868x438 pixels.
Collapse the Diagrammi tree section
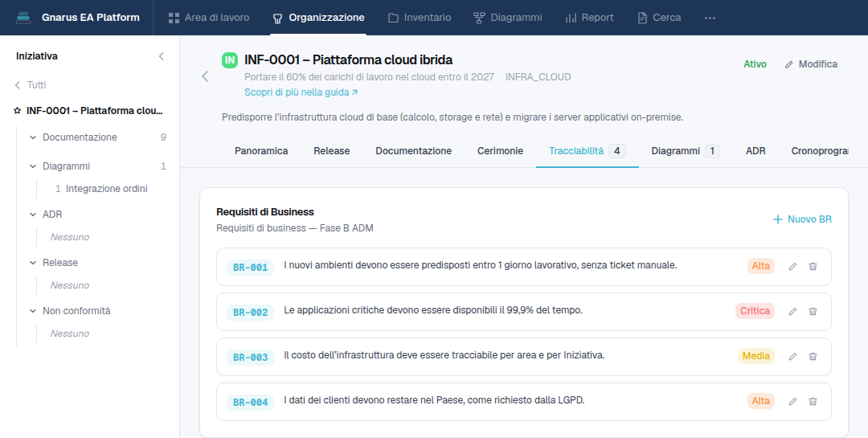(x=33, y=166)
